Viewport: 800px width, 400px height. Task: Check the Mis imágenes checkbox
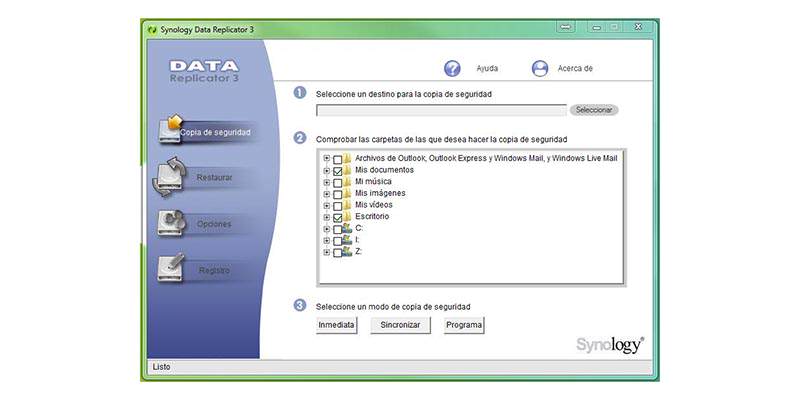tap(337, 194)
